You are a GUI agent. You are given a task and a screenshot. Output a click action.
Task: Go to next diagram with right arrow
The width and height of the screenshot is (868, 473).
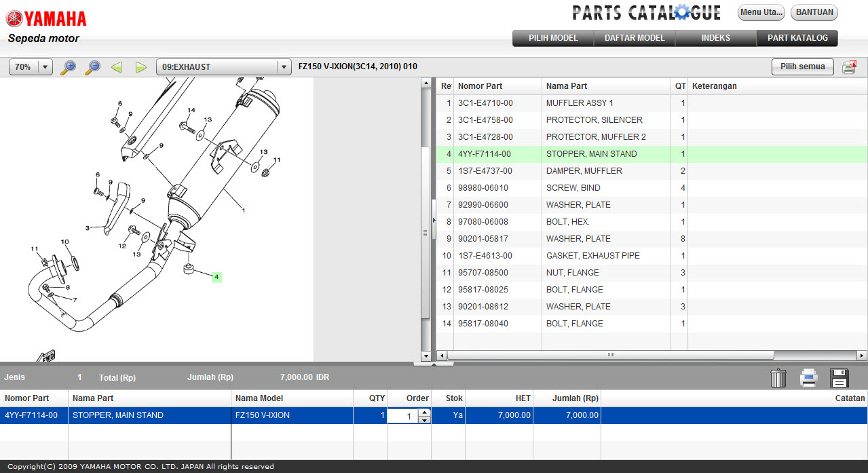pyautogui.click(x=140, y=67)
